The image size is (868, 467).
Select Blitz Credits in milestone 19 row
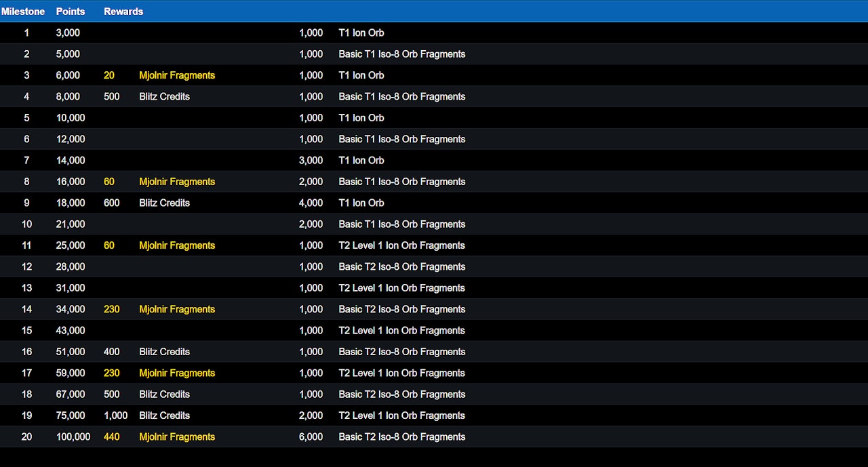tap(164, 415)
